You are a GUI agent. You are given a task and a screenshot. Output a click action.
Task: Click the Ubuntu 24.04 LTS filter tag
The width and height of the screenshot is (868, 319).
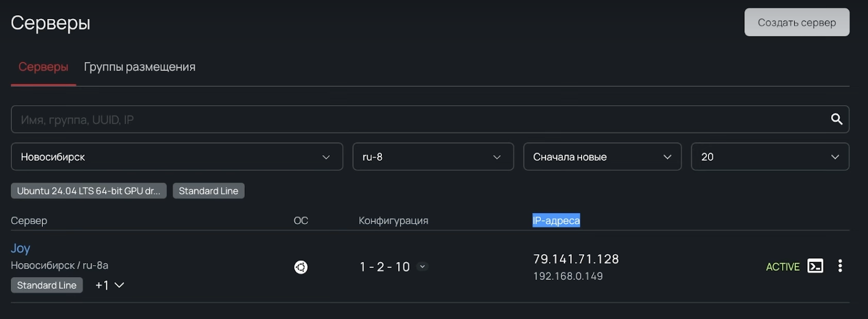pos(88,191)
